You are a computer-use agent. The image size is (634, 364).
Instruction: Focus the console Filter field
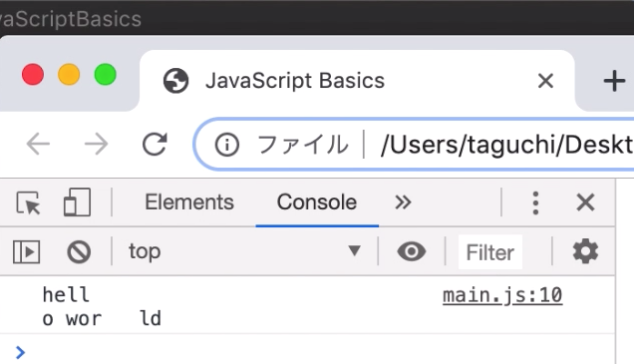tap(490, 252)
